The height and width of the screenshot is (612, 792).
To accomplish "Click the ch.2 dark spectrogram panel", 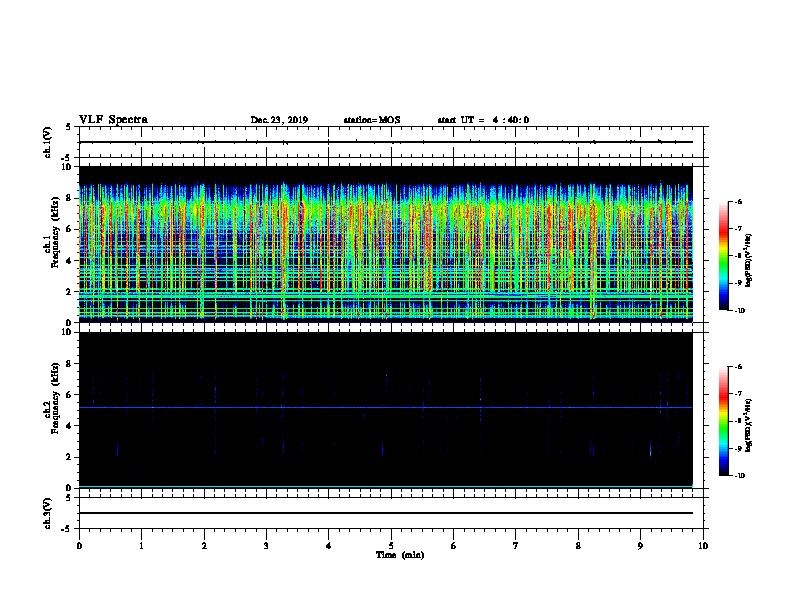I will pos(386,410).
